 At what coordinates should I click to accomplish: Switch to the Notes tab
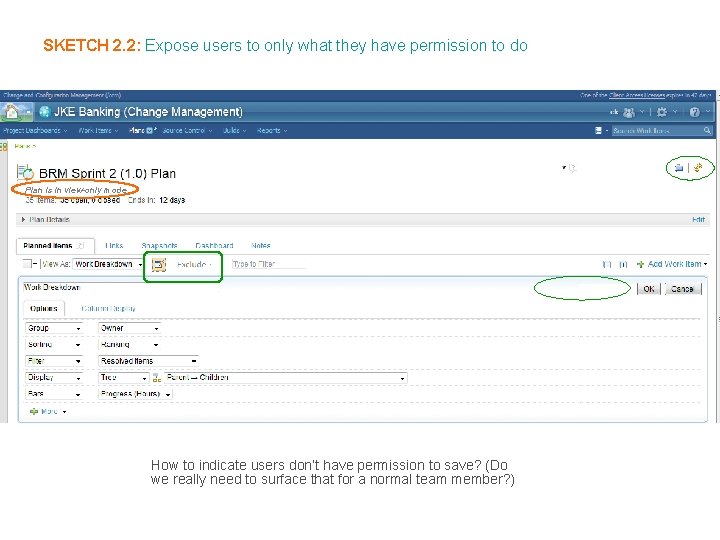click(261, 246)
